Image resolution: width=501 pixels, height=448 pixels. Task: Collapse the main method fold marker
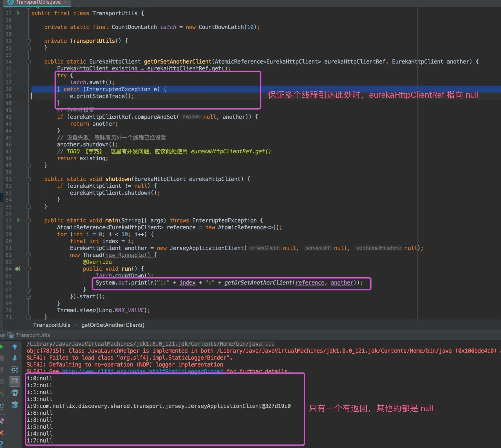click(x=29, y=221)
